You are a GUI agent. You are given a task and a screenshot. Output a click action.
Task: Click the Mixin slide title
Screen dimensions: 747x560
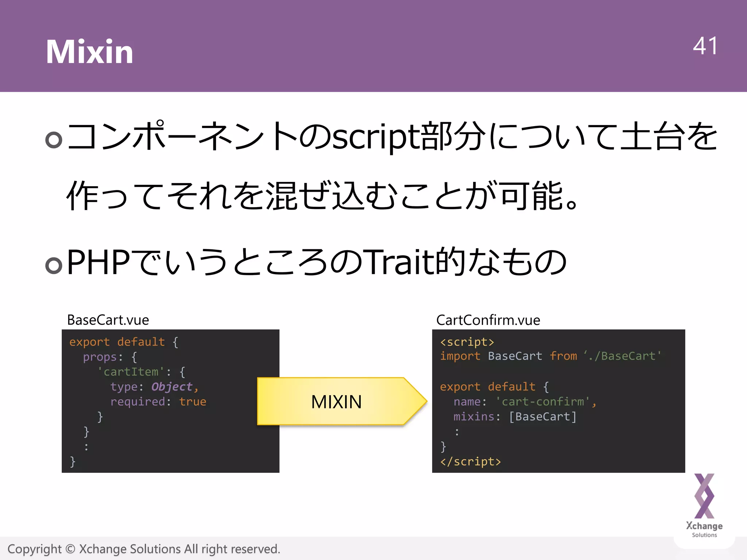(x=89, y=51)
